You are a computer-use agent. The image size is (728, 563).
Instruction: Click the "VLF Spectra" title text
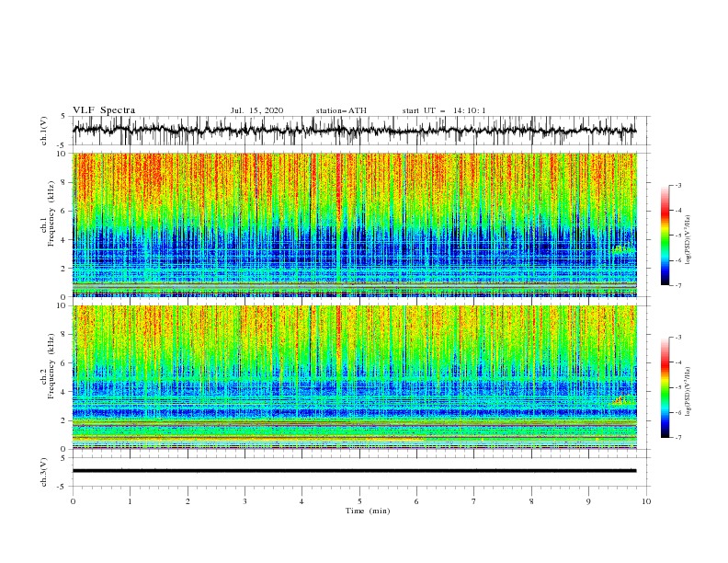(x=104, y=110)
